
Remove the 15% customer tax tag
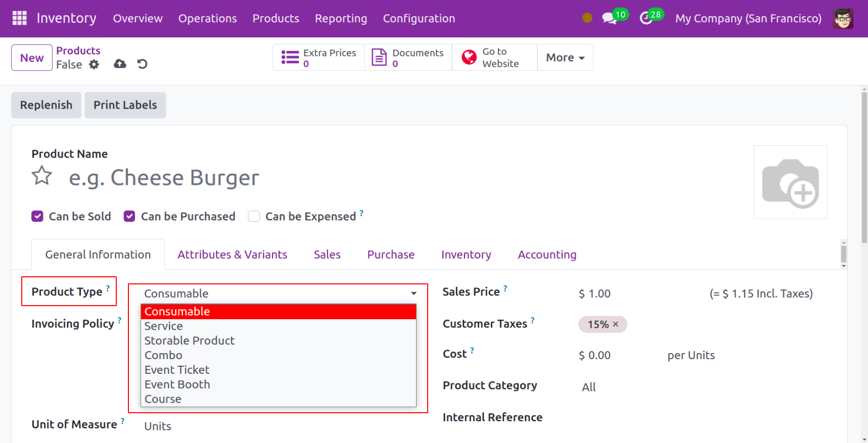[x=616, y=324]
